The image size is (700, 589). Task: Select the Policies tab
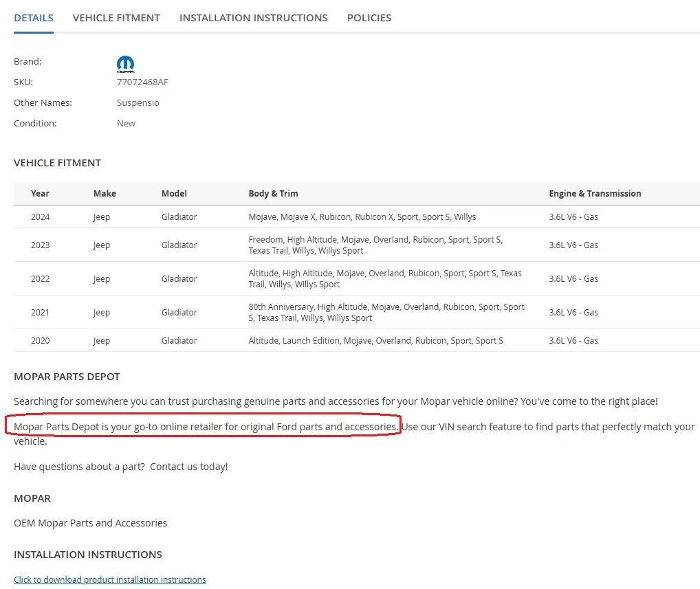pyautogui.click(x=369, y=18)
